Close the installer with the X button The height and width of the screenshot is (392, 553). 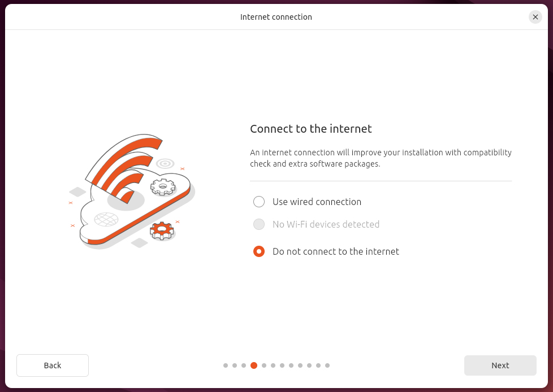535,17
